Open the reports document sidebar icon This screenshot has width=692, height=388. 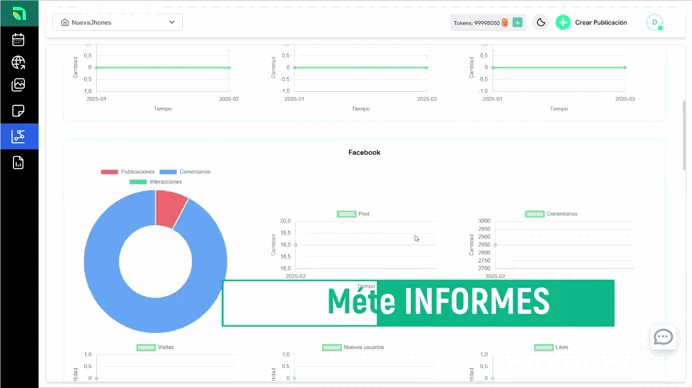pyautogui.click(x=18, y=162)
